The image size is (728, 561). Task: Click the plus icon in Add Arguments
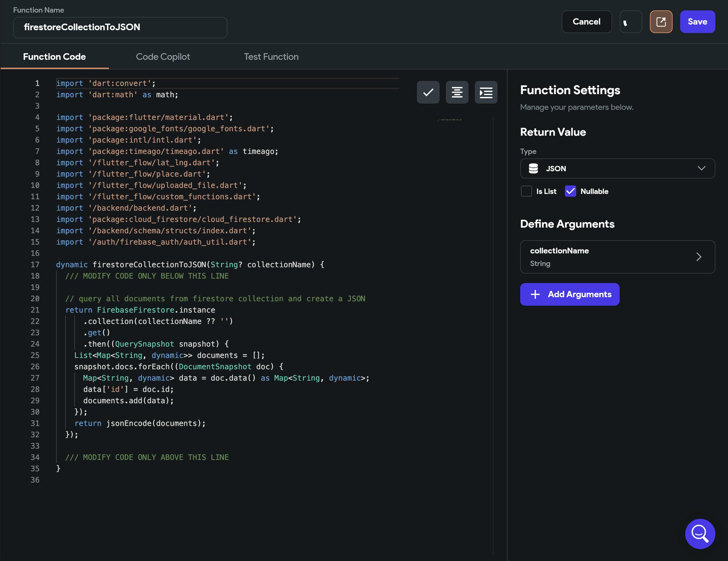pyautogui.click(x=535, y=294)
